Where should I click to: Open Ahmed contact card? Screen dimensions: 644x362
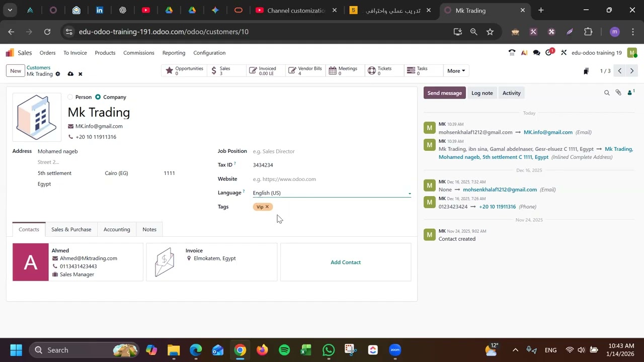pos(77,262)
